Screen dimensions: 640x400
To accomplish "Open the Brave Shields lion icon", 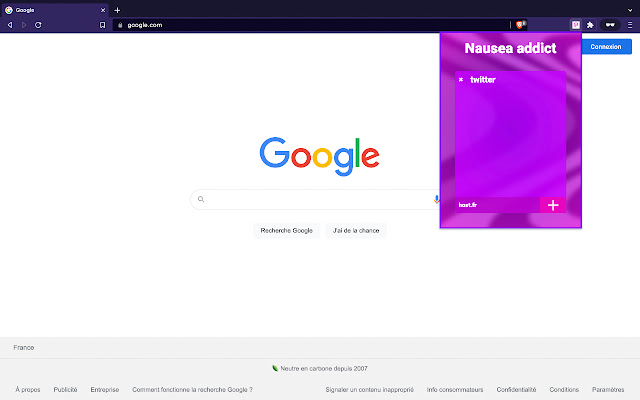I will (520, 25).
